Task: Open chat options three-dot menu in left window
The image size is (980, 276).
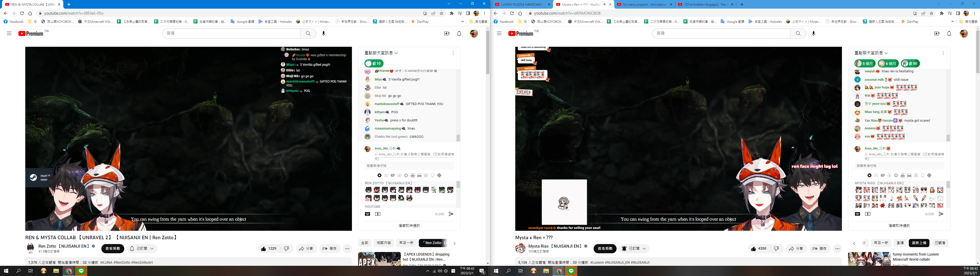Action: 453,53
